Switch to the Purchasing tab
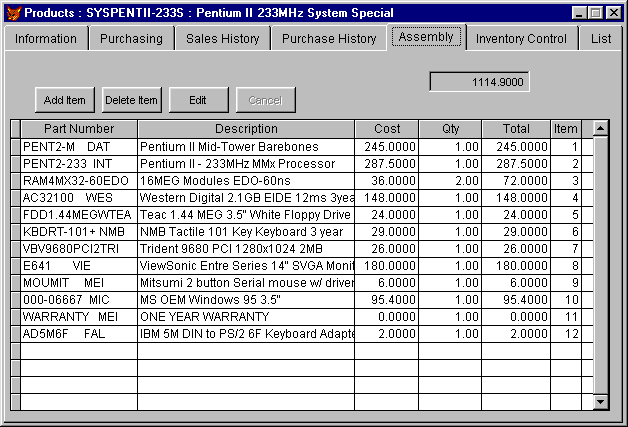Screen dimensions: 628x427 click(x=131, y=39)
